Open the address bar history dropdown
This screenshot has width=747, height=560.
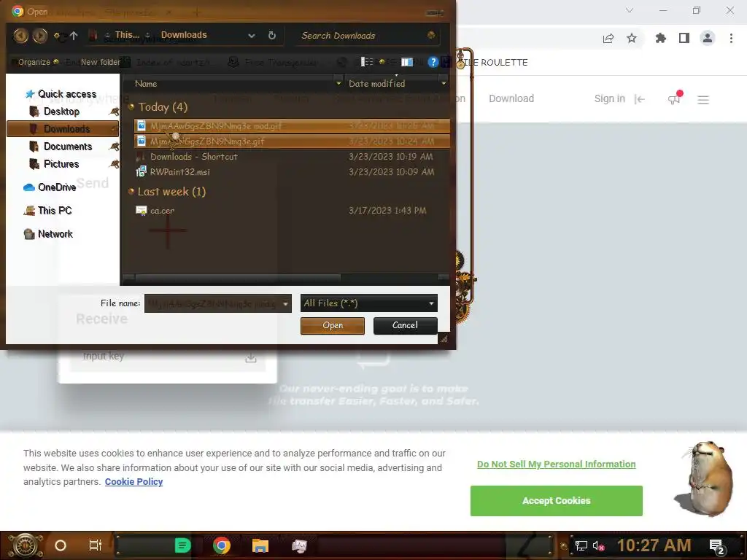252,36
